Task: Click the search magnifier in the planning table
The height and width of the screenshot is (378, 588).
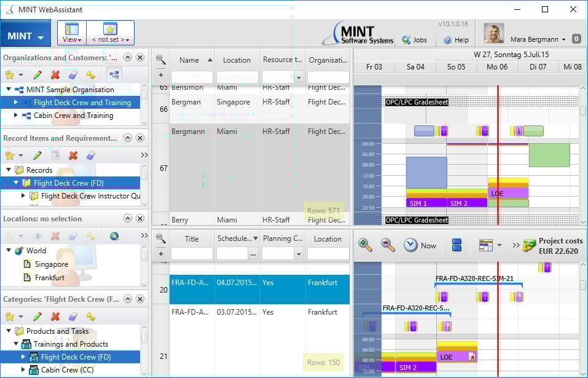Action: pos(161,238)
